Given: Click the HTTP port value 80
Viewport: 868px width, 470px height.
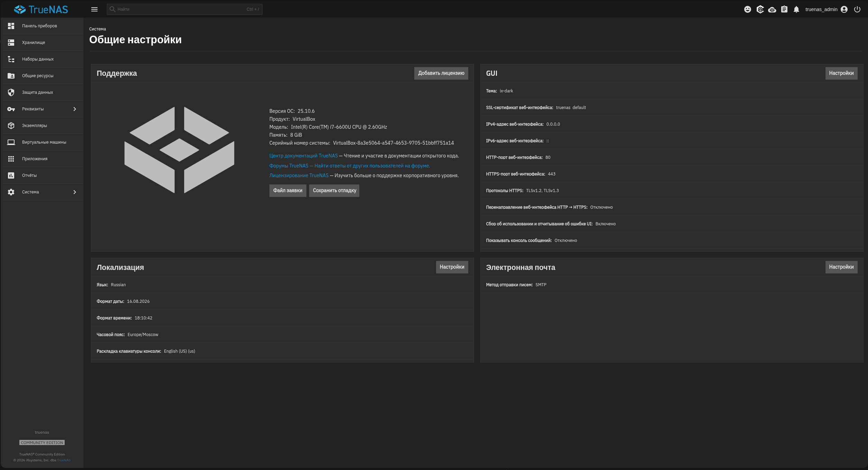Looking at the screenshot, I should point(548,157).
